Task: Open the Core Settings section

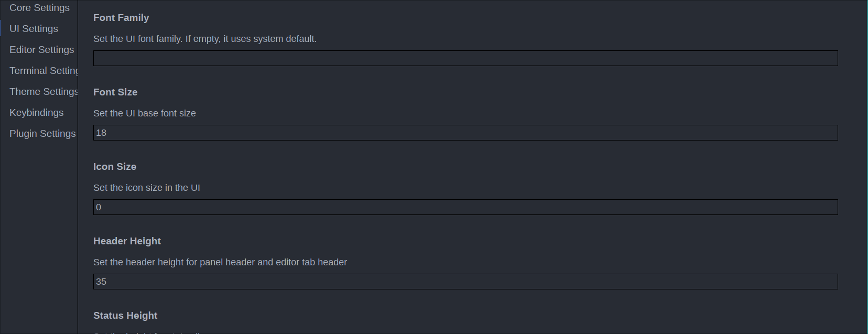Action: 39,7
